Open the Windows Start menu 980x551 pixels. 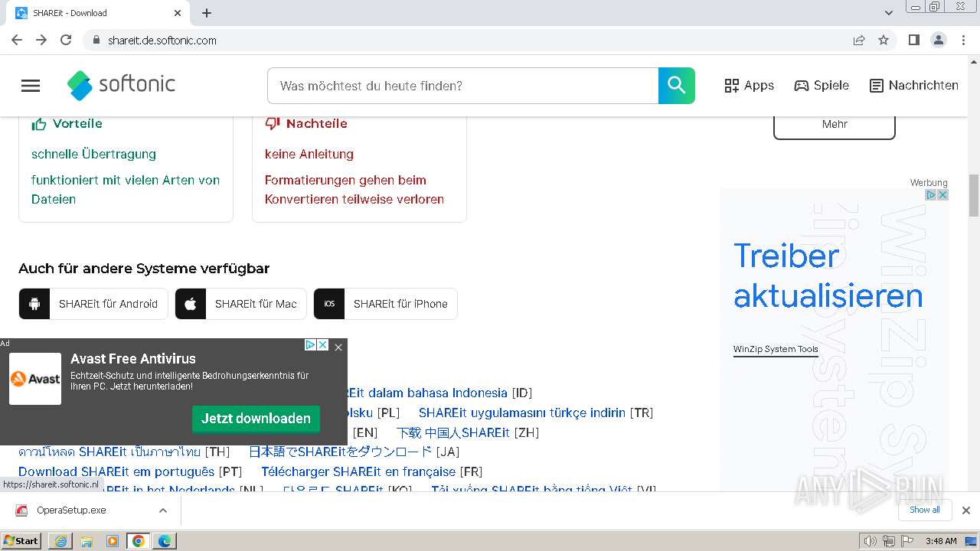pos(21,541)
